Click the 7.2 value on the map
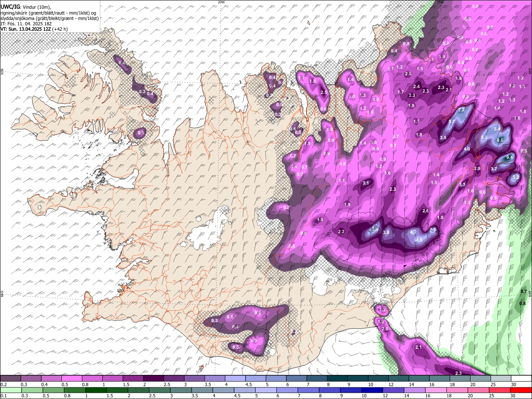Image resolution: width=532 pixels, height=399 pixels. [461, 110]
